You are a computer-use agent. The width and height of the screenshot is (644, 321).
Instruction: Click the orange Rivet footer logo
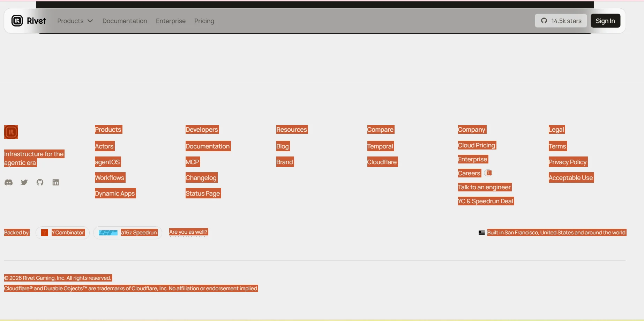tap(11, 132)
